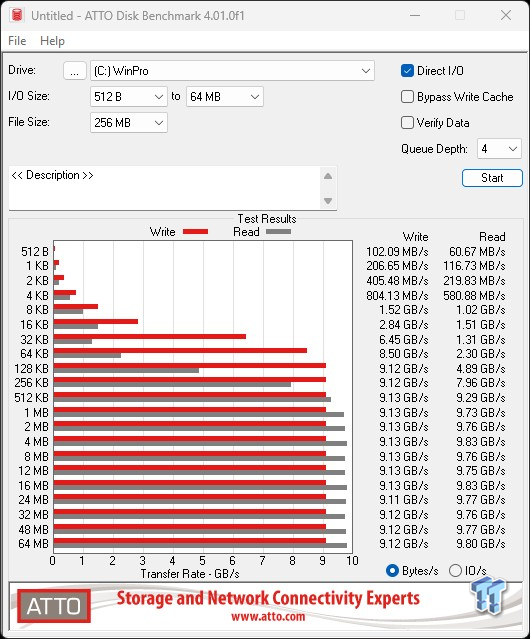Viewport: 530px width, 639px height.
Task: Click in the Description text box
Action: click(x=165, y=188)
